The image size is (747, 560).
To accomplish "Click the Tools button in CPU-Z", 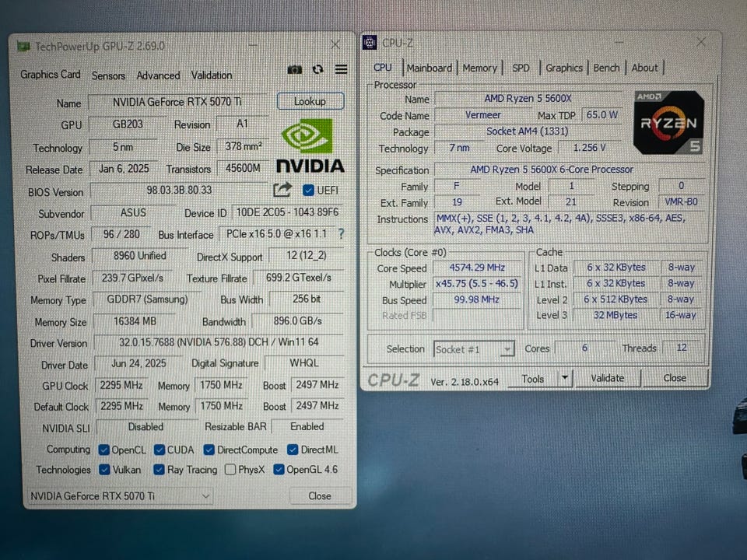I will coord(532,379).
